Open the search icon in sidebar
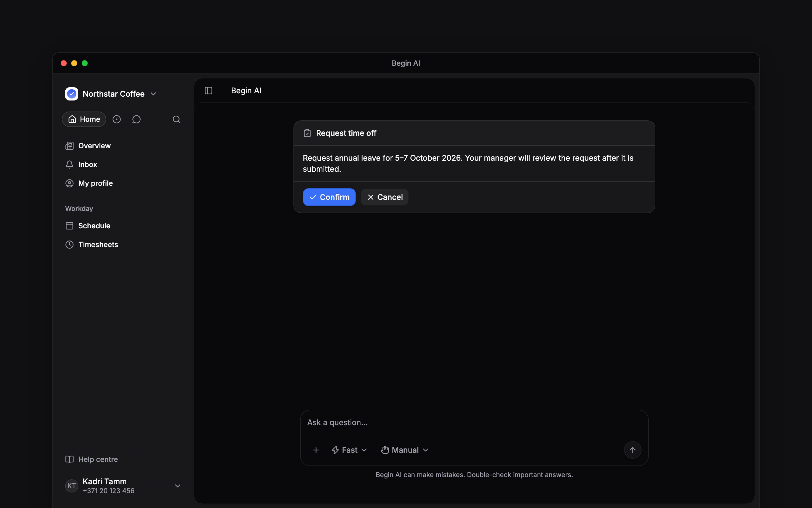 (x=177, y=119)
